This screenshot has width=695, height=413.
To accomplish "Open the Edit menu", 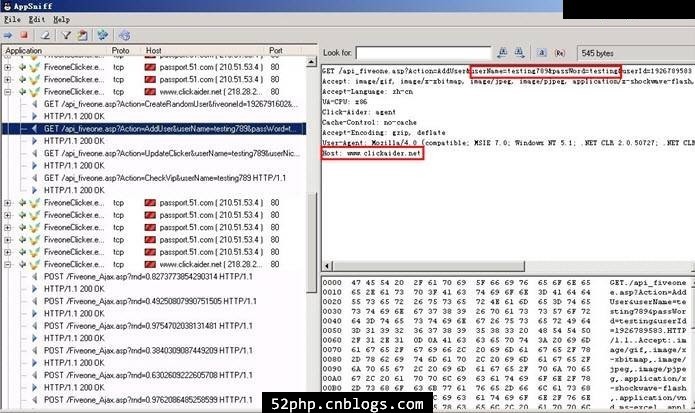I will click(37, 19).
